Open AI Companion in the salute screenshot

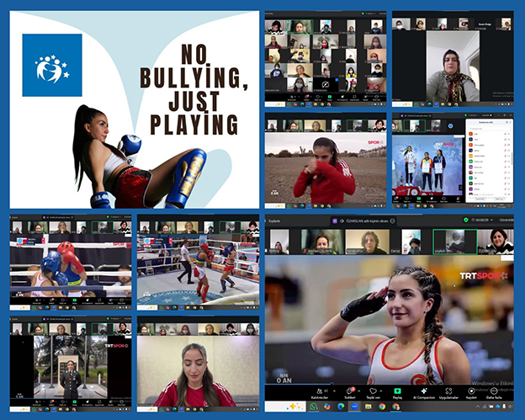424,391
